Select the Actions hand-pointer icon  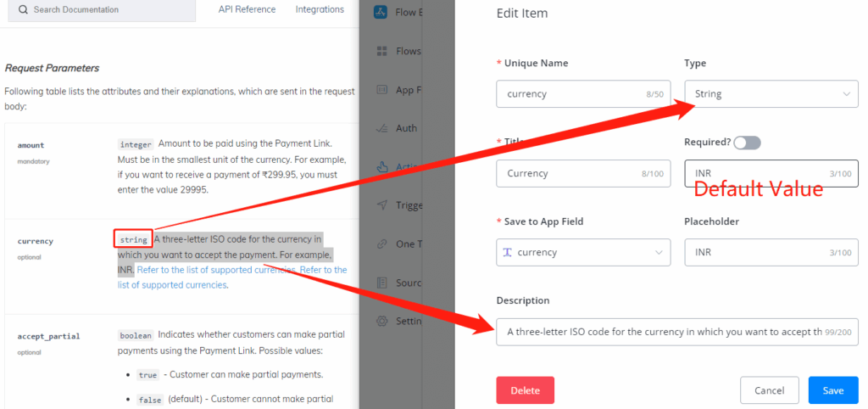click(382, 167)
